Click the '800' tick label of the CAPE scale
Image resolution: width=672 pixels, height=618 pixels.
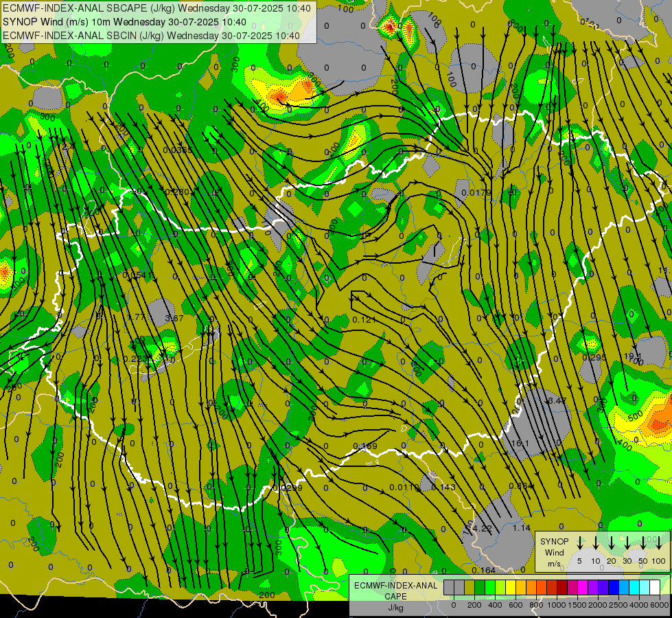(x=536, y=605)
